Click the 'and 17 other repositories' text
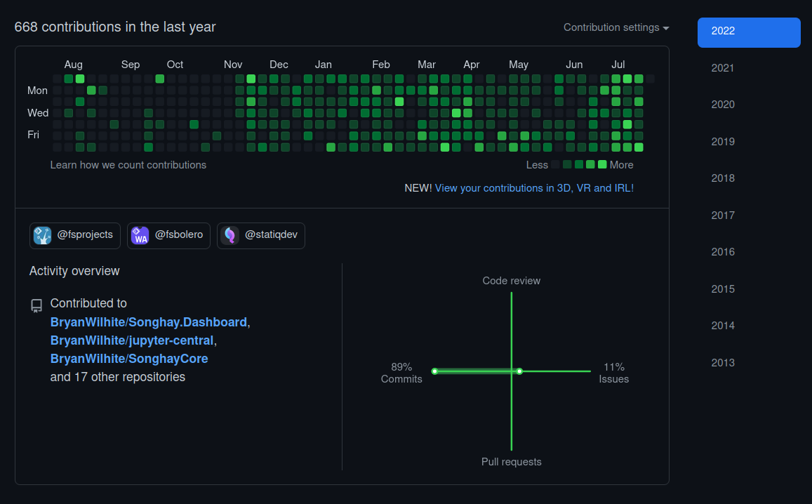Screen dimensions: 812x504 tap(117, 376)
